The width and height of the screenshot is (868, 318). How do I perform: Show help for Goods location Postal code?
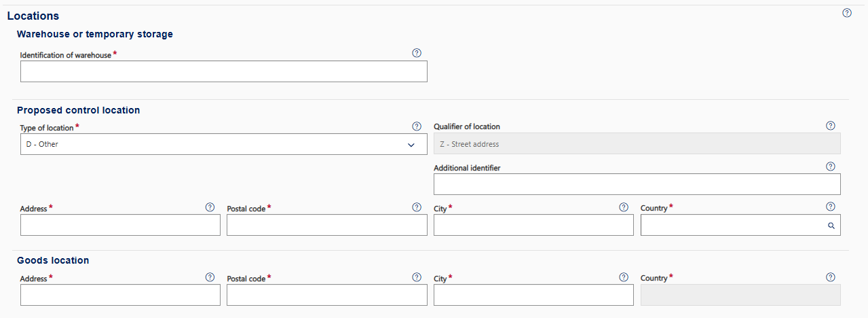417,277
